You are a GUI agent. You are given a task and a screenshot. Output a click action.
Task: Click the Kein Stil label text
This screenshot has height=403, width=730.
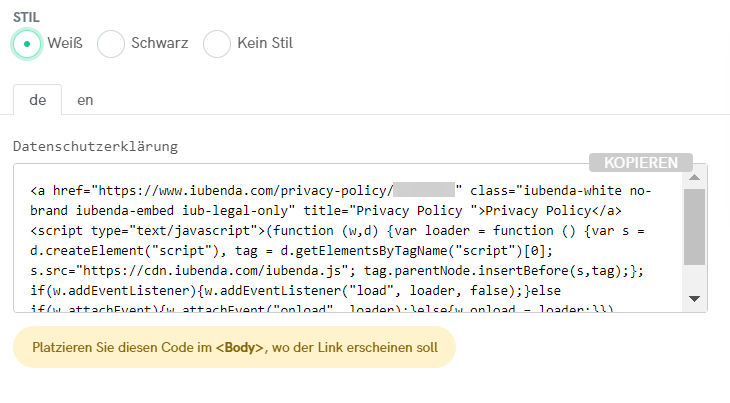point(265,44)
